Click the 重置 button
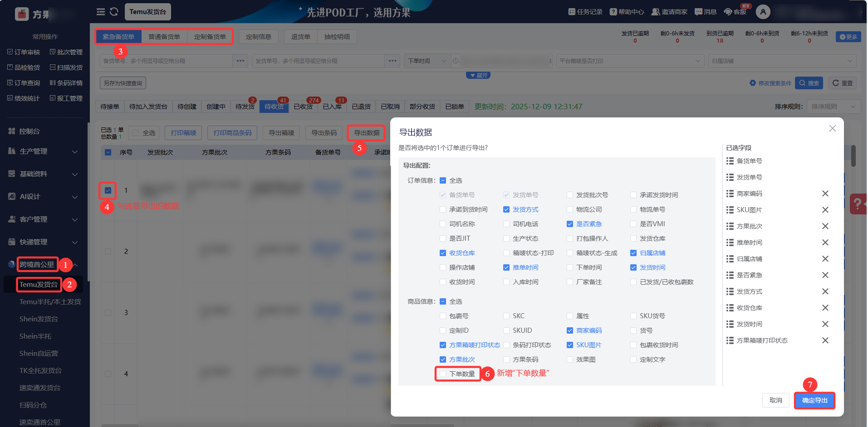The image size is (868, 427). click(x=843, y=83)
